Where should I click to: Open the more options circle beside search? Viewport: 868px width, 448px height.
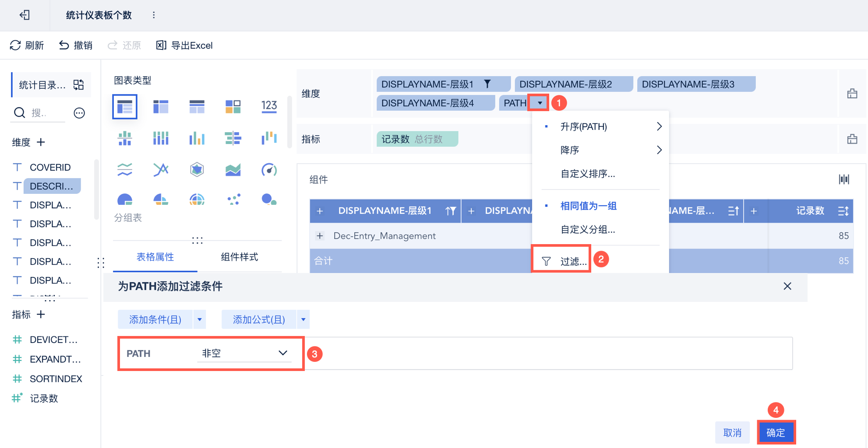pyautogui.click(x=79, y=113)
